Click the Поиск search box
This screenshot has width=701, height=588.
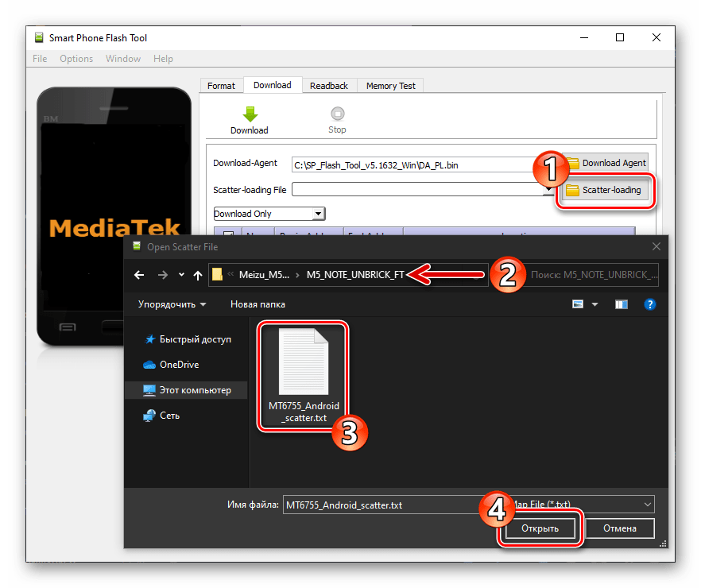[x=592, y=275]
